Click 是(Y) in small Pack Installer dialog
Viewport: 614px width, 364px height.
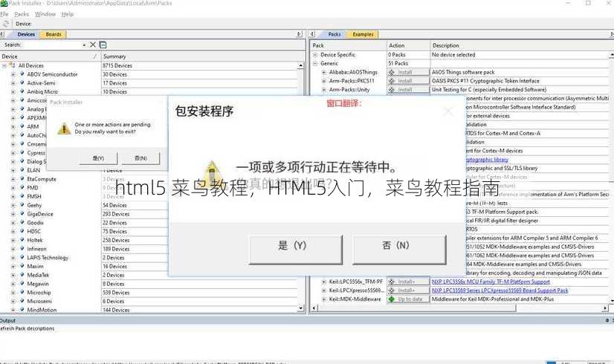(98, 158)
